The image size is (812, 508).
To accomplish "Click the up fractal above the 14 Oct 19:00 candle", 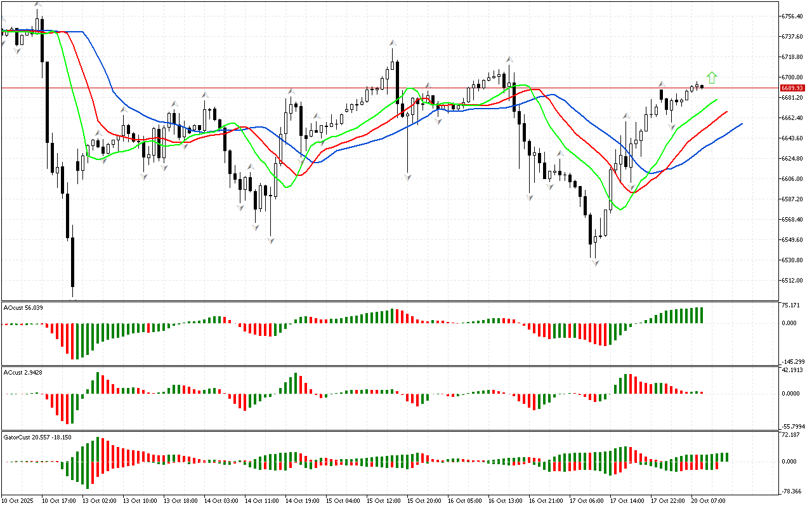I will click(x=291, y=91).
